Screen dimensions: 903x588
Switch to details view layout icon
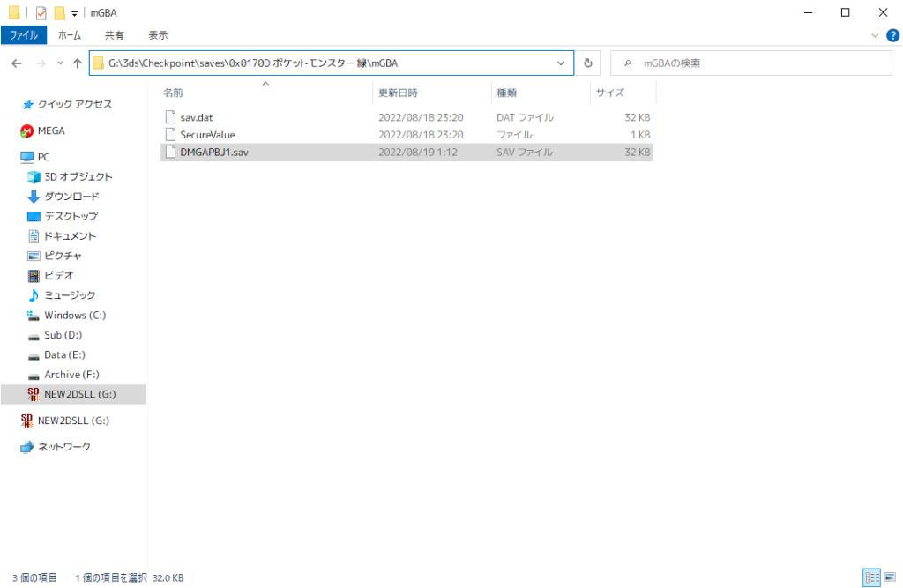872,577
